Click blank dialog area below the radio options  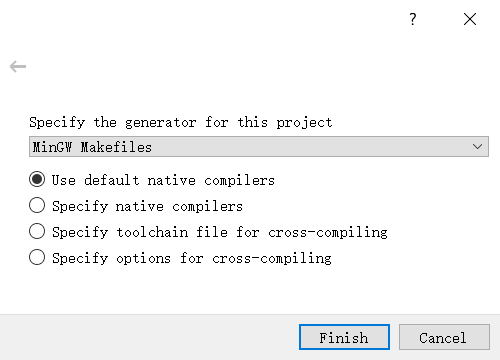(x=250, y=290)
